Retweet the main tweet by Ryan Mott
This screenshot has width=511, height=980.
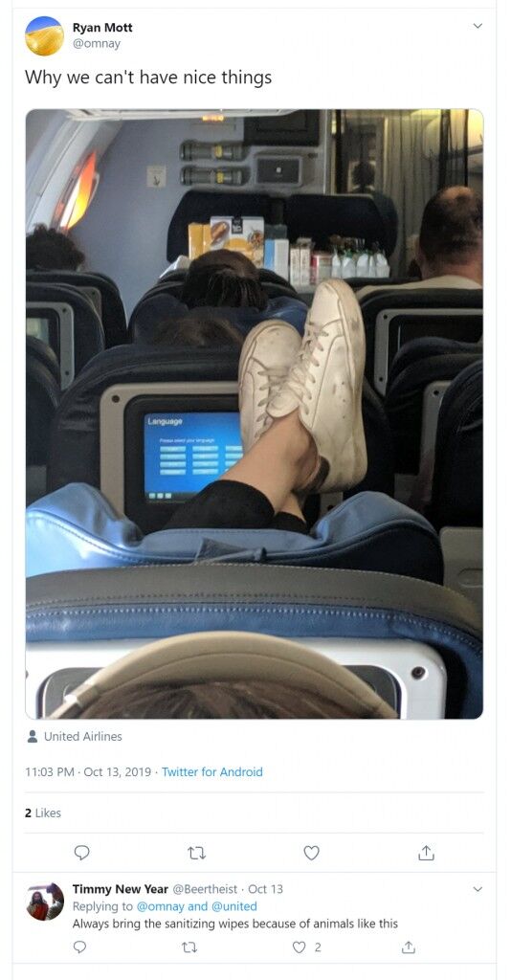pos(196,853)
